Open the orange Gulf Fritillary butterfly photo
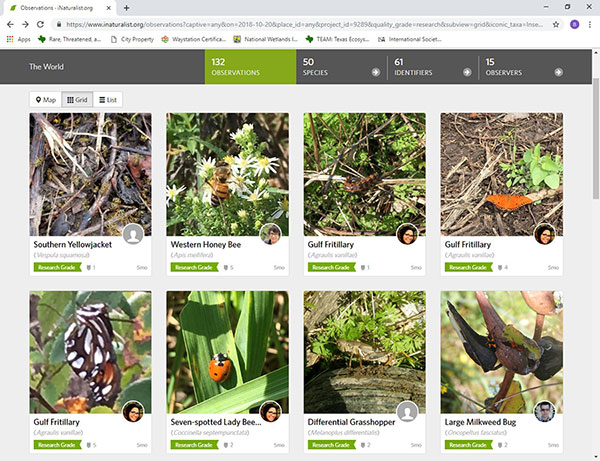The width and height of the screenshot is (600, 461). (501, 174)
